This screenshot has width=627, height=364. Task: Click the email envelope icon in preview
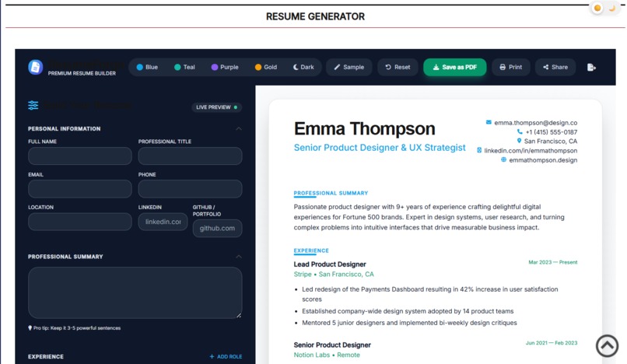[x=489, y=122]
